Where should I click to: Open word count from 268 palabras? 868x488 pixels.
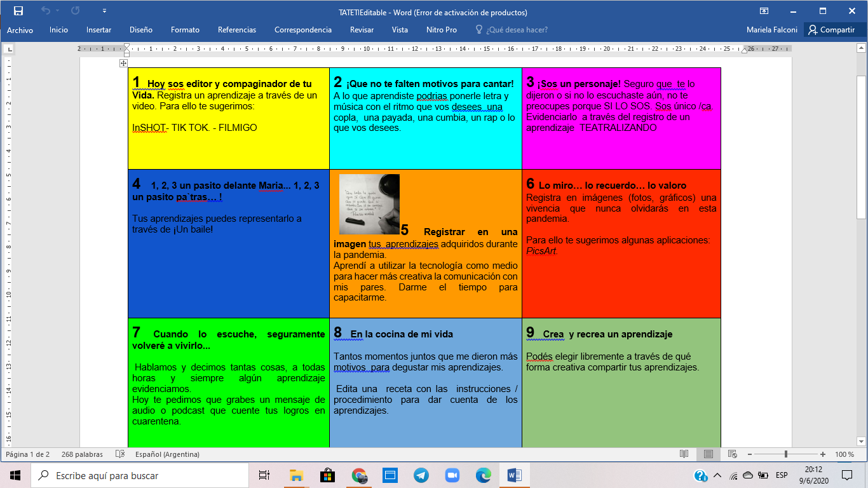[82, 454]
